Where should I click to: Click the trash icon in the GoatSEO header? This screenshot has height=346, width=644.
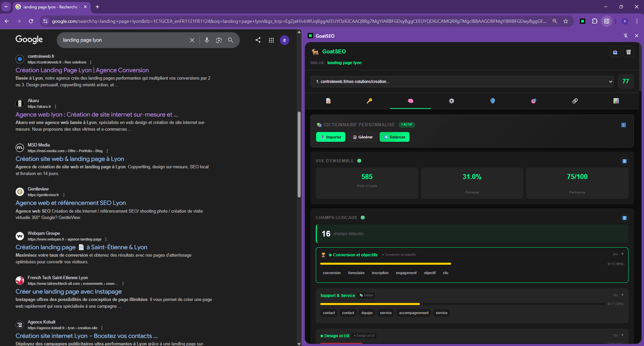(628, 52)
